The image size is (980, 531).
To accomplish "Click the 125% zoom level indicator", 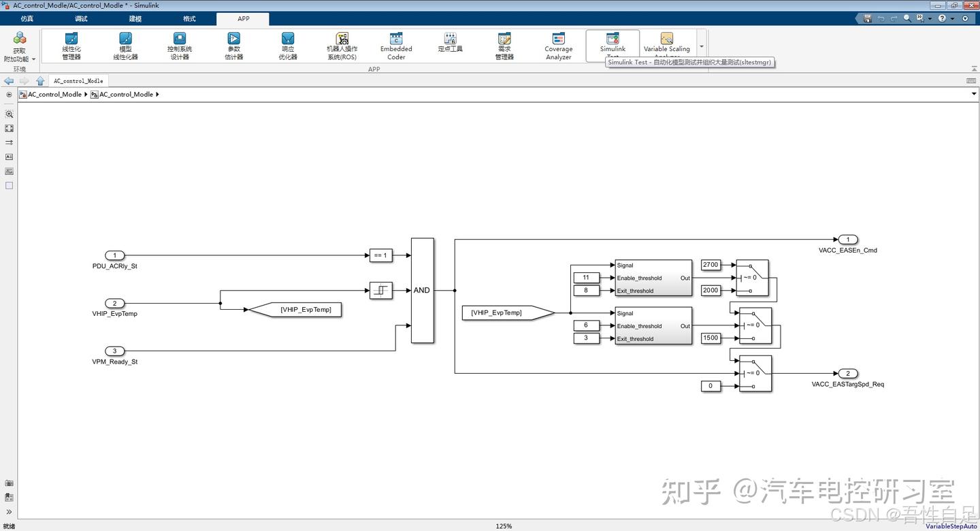I will pyautogui.click(x=504, y=526).
